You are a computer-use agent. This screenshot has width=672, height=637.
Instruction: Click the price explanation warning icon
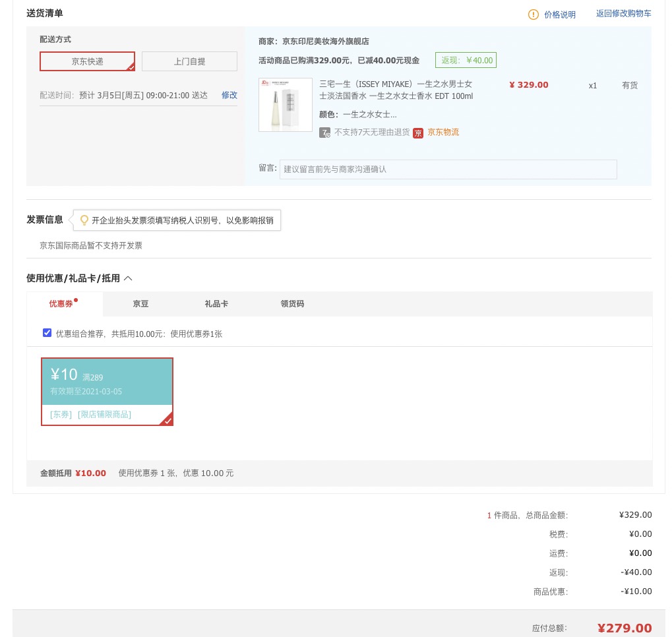(x=533, y=15)
